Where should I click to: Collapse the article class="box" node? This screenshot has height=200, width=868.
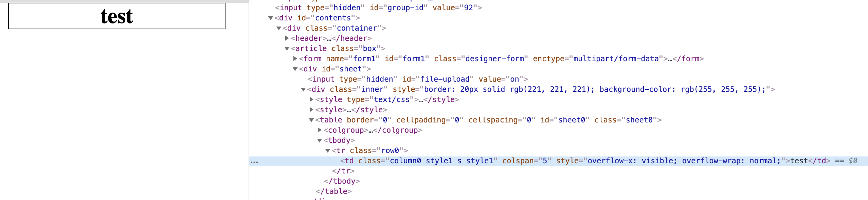pyautogui.click(x=287, y=49)
